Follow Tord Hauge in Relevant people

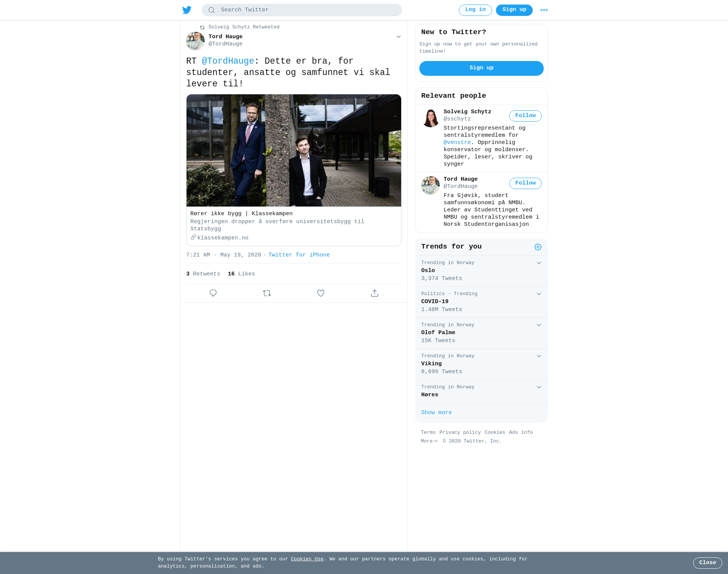coord(525,183)
